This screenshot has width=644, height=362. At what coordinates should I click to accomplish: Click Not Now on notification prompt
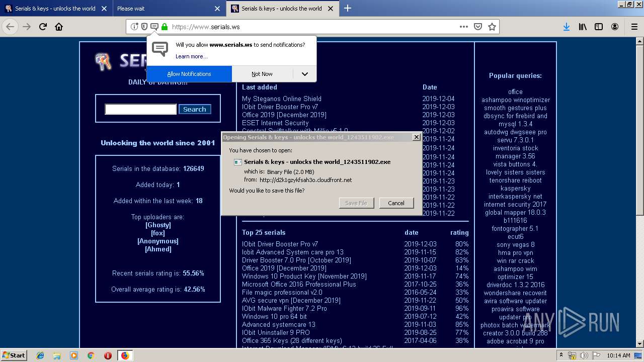[262, 74]
